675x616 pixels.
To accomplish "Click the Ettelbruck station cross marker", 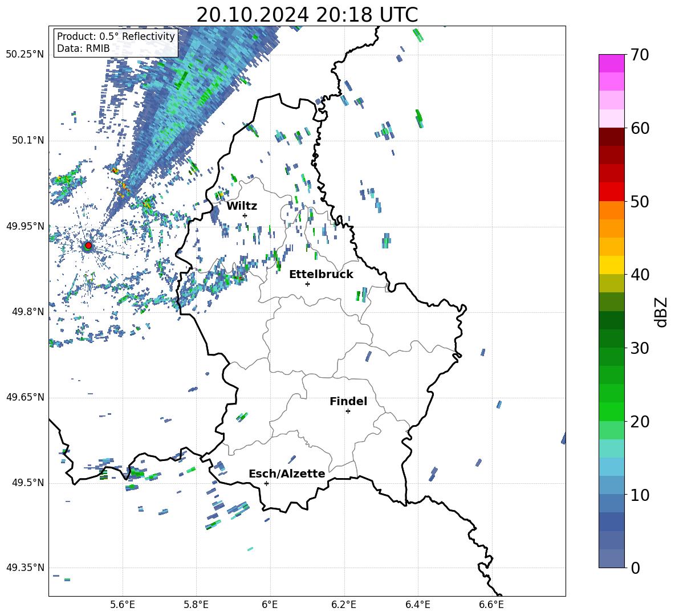I will pyautogui.click(x=307, y=284).
